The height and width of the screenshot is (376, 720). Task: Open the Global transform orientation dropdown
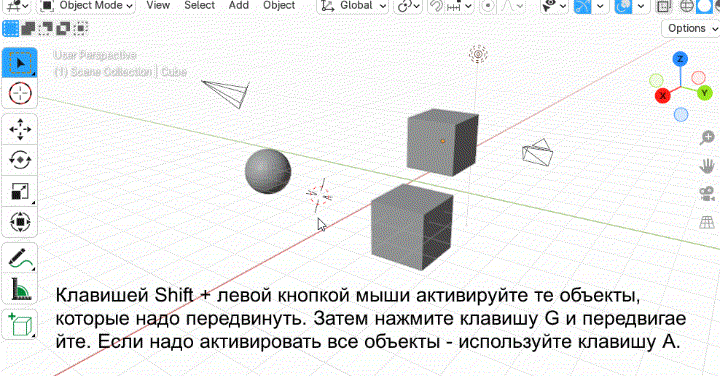353,6
